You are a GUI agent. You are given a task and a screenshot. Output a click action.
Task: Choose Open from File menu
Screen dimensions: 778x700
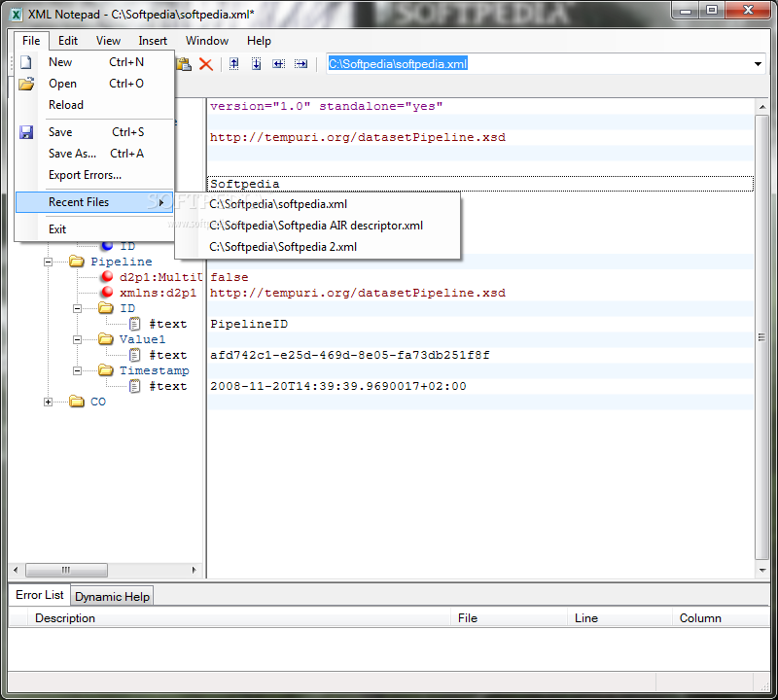[95, 84]
